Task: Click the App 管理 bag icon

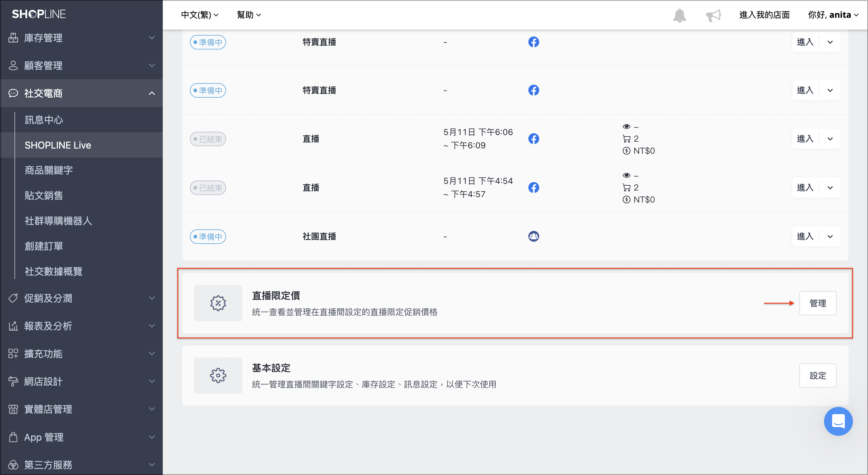Action: 13,437
